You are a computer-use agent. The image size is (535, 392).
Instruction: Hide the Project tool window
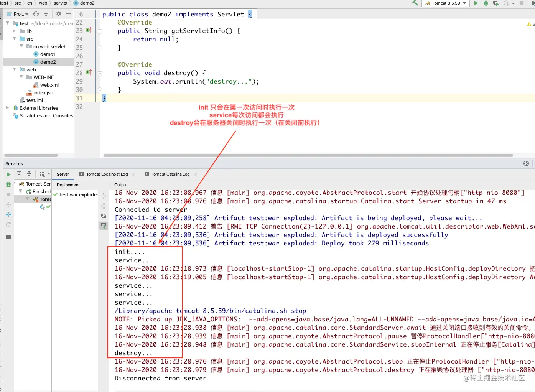click(68, 14)
